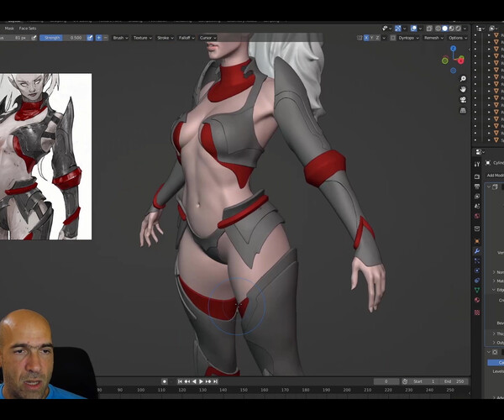Collapse the first modifier panel
The width and height of the screenshot is (504, 420).
click(x=489, y=187)
